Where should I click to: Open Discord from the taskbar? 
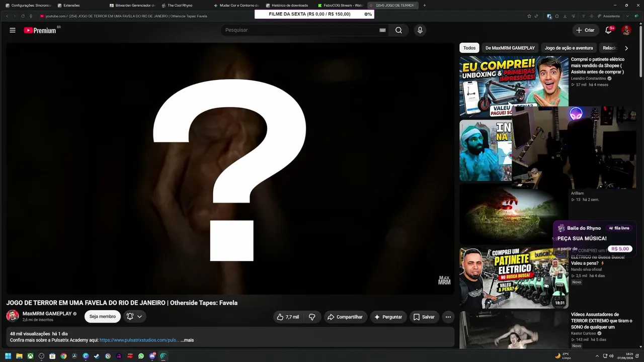coord(152,356)
